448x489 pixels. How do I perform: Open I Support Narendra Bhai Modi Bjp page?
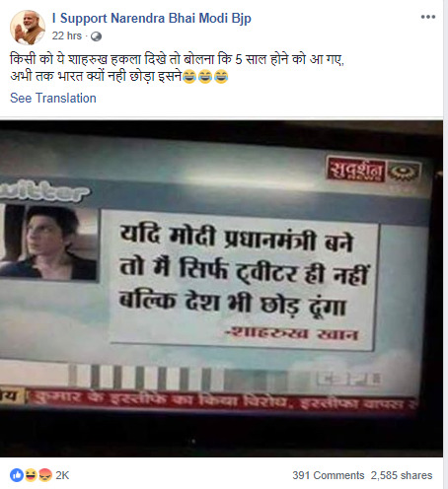[x=152, y=18]
